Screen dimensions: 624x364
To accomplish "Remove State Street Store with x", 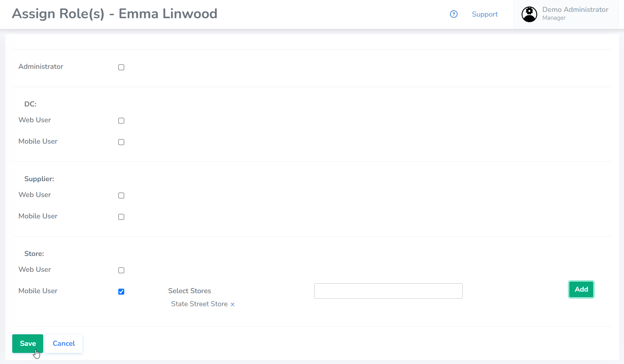I will click(232, 304).
